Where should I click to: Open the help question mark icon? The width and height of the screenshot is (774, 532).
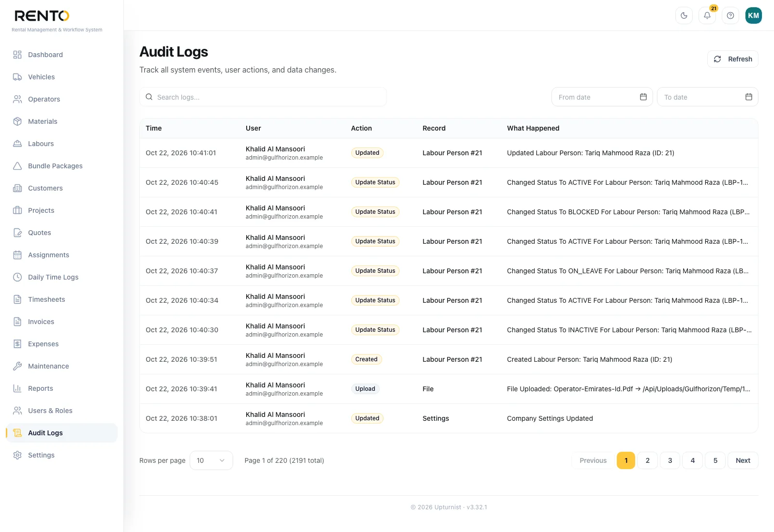[730, 15]
